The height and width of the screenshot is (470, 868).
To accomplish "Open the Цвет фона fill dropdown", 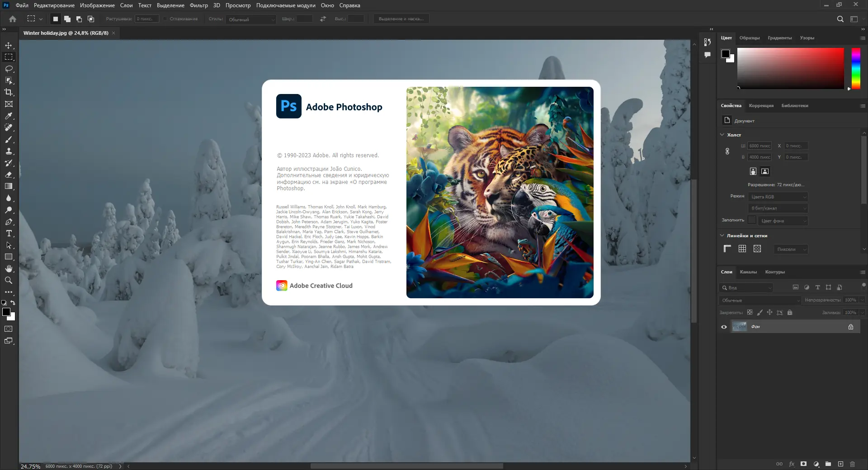I will coord(783,221).
